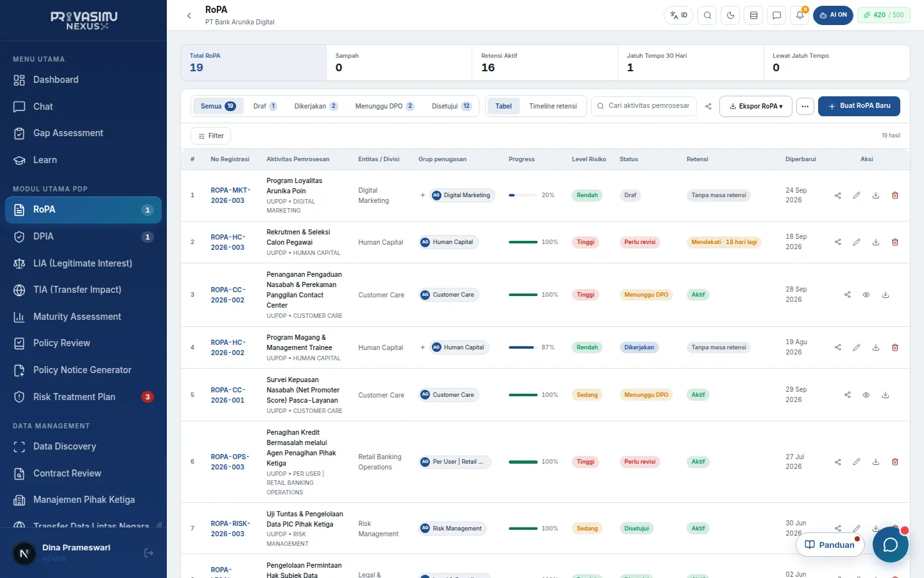Screen dimensions: 924x578
Task: Open the ROPA-RISK-2026-003 registration link
Action: pyautogui.click(x=230, y=529)
